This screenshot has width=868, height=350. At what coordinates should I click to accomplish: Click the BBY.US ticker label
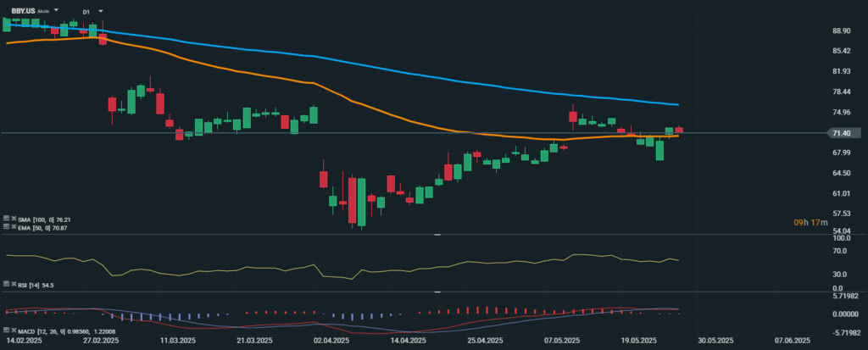point(23,11)
